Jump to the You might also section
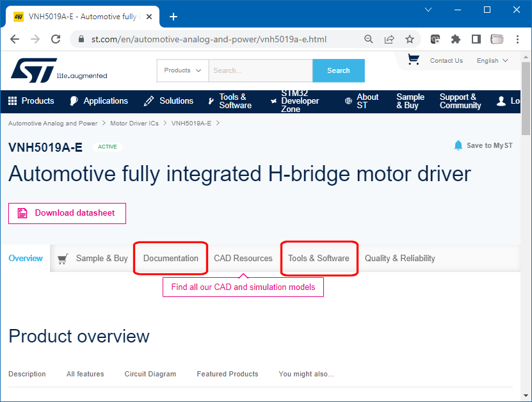Screen dimensions: 532x402 click(307, 374)
